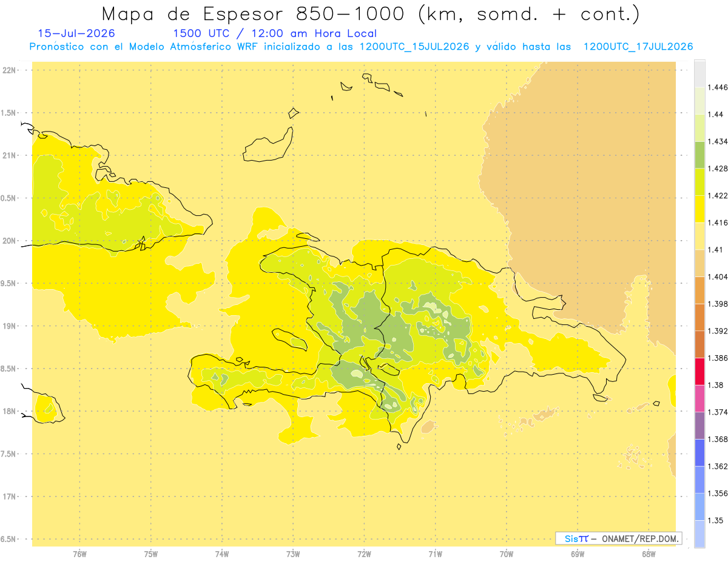Click the '1.416' color bar value
The image size is (728, 562).
[718, 222]
